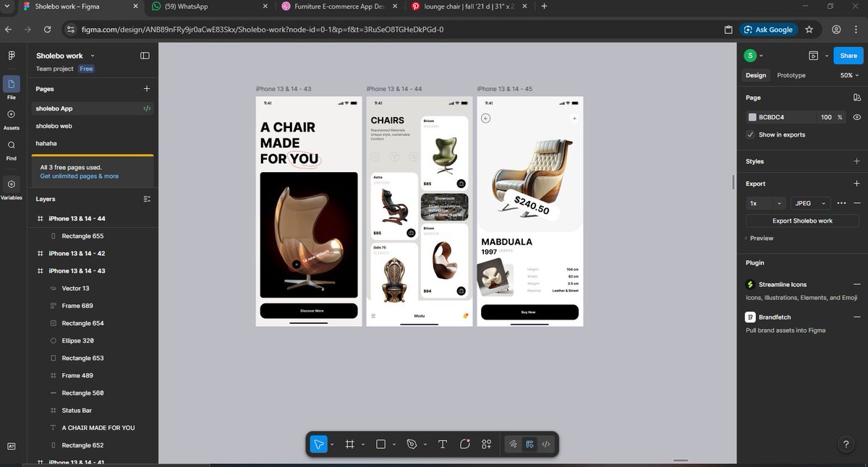This screenshot has width=868, height=467.
Task: Click the BCBDC4 hex color field
Action: tap(781, 116)
